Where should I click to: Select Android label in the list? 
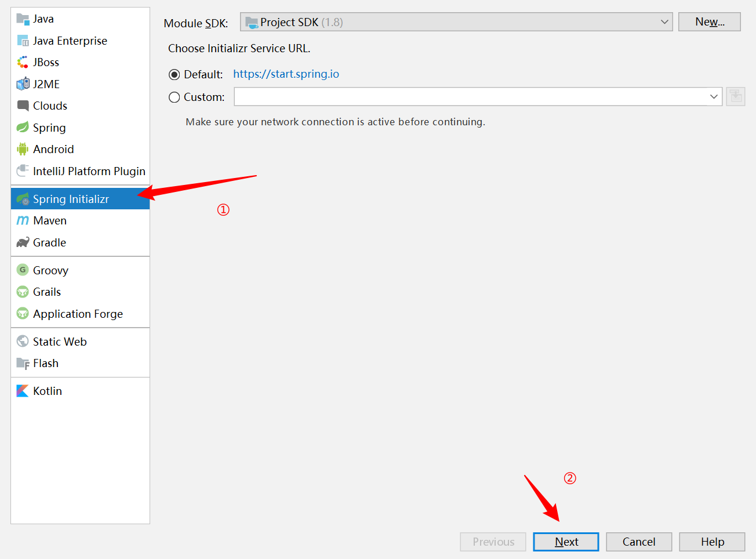tap(53, 149)
